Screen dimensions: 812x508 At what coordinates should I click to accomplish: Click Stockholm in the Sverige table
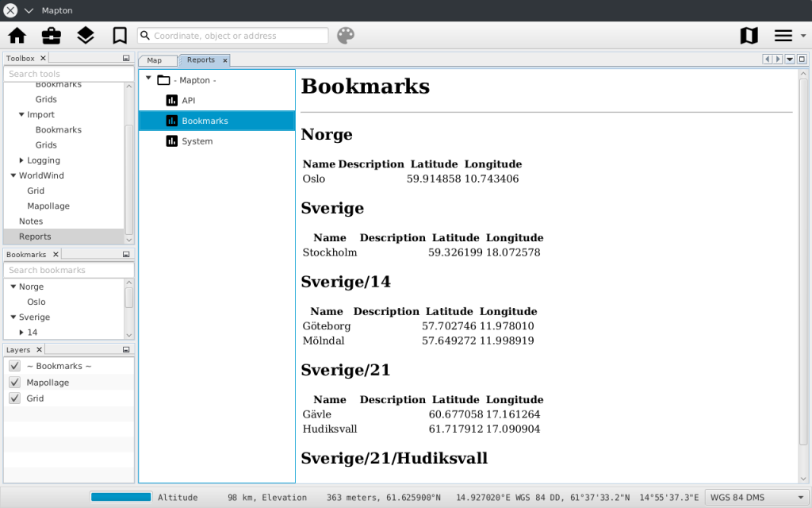coord(329,252)
